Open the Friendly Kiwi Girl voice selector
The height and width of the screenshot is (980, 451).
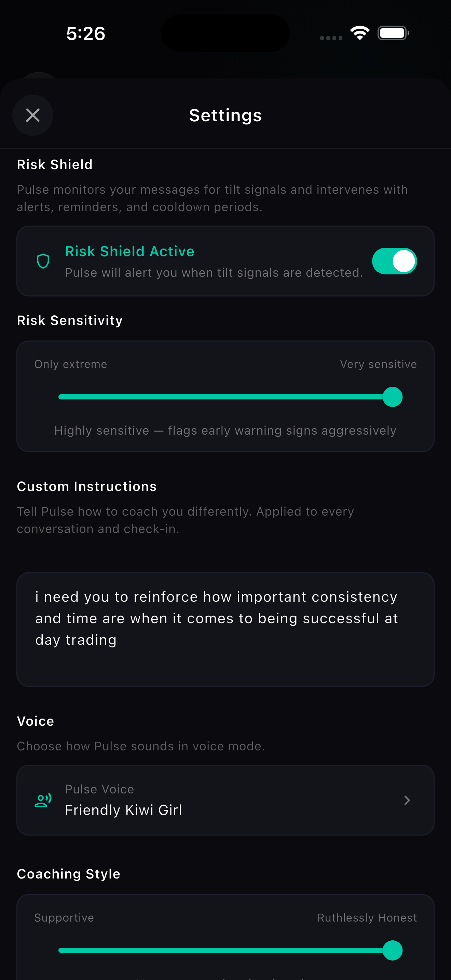[225, 800]
